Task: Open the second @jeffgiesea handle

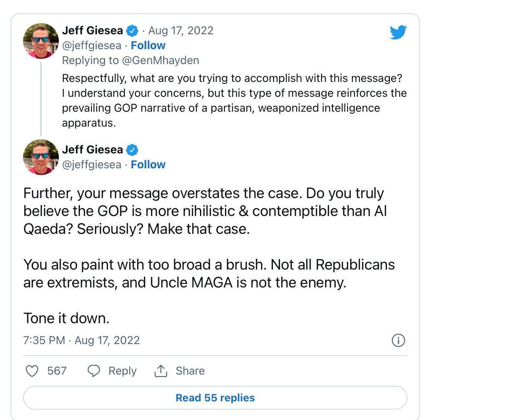Action: click(x=92, y=165)
